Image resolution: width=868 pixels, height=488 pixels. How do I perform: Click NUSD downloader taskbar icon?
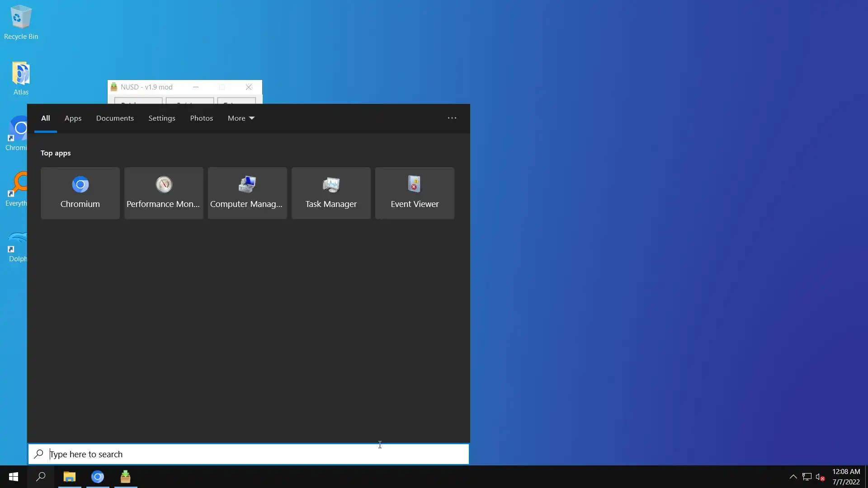(x=126, y=477)
